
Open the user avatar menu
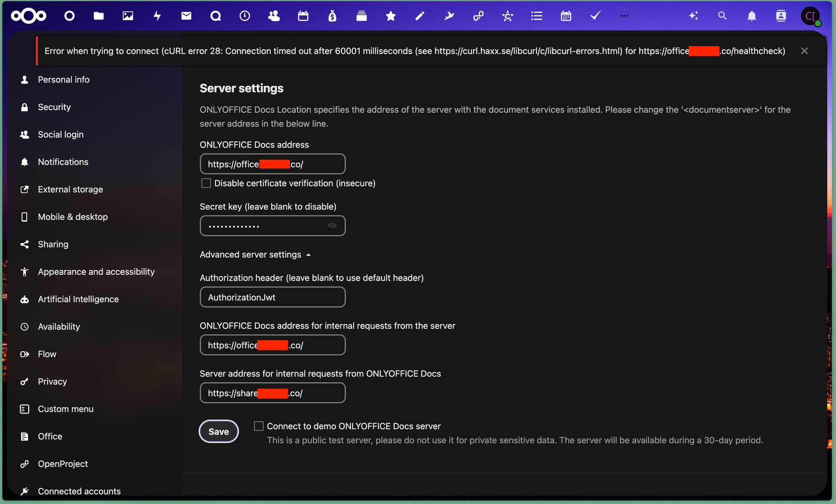811,17
